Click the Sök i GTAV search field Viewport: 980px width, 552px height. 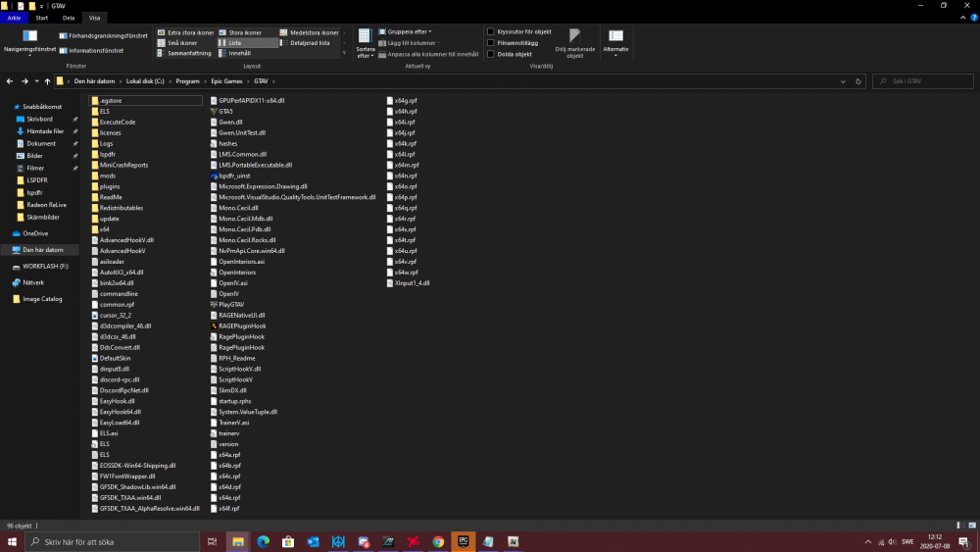[921, 80]
